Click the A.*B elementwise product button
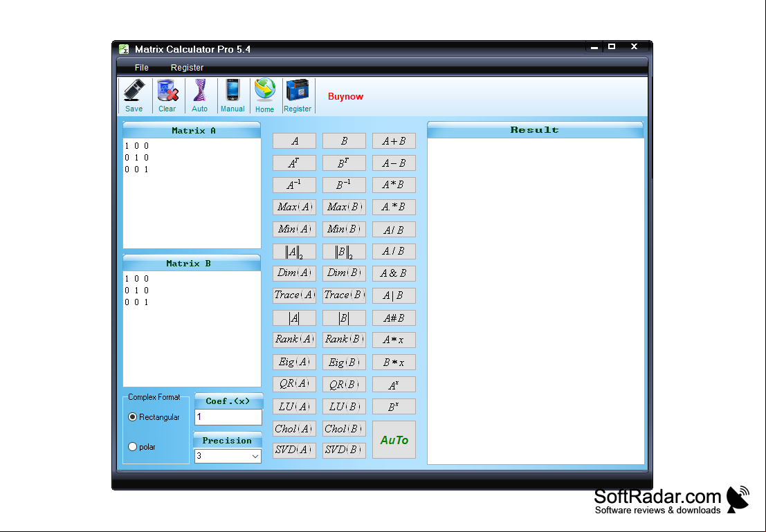The width and height of the screenshot is (766, 532). (394, 207)
